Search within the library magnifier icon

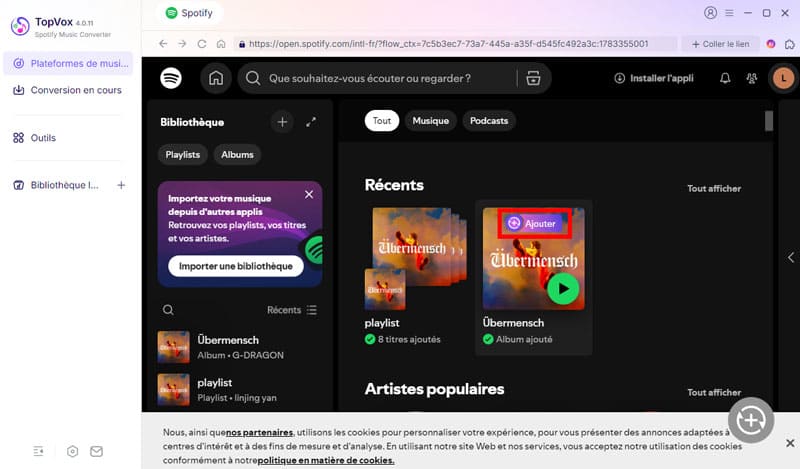(x=168, y=310)
